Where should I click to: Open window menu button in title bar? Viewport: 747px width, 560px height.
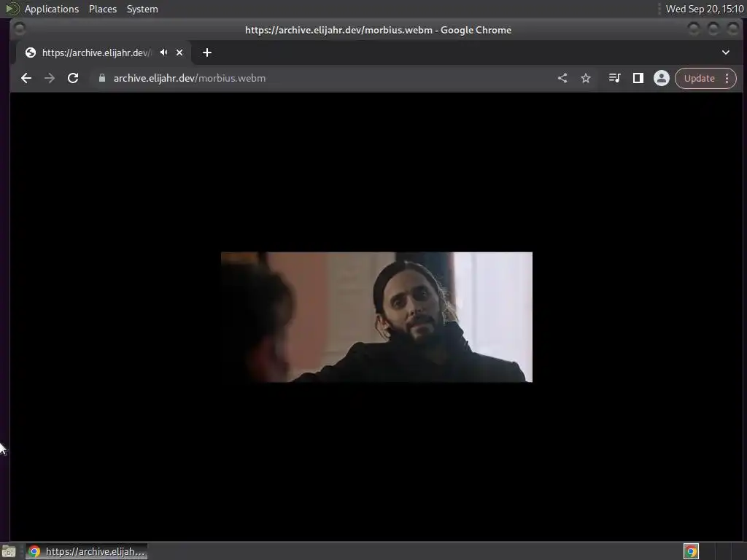point(20,29)
